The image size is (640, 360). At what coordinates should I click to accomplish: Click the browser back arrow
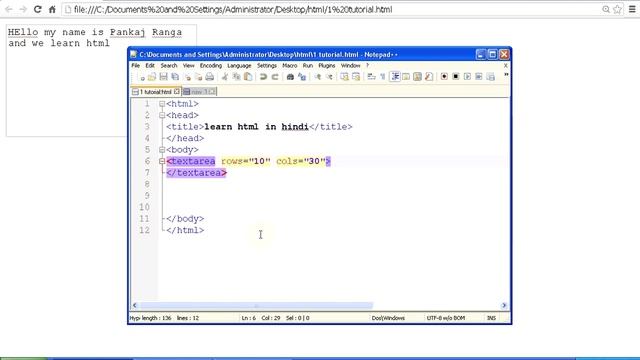tap(9, 9)
